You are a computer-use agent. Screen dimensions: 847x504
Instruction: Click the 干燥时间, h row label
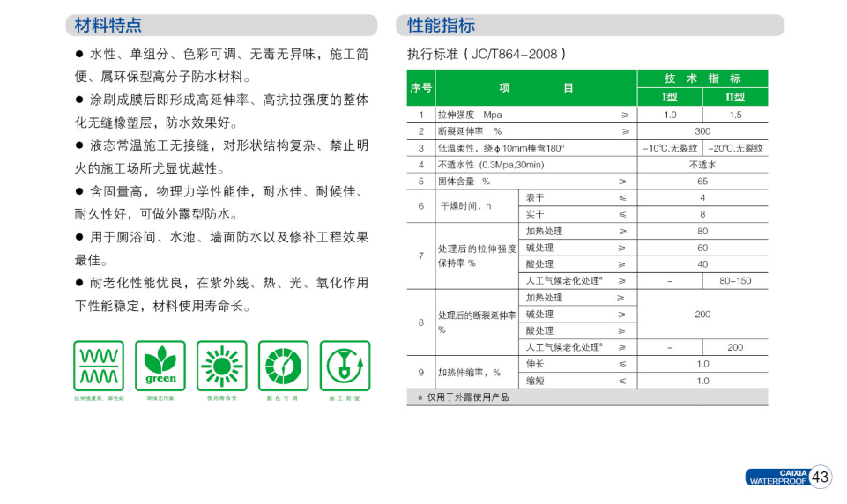coord(465,206)
